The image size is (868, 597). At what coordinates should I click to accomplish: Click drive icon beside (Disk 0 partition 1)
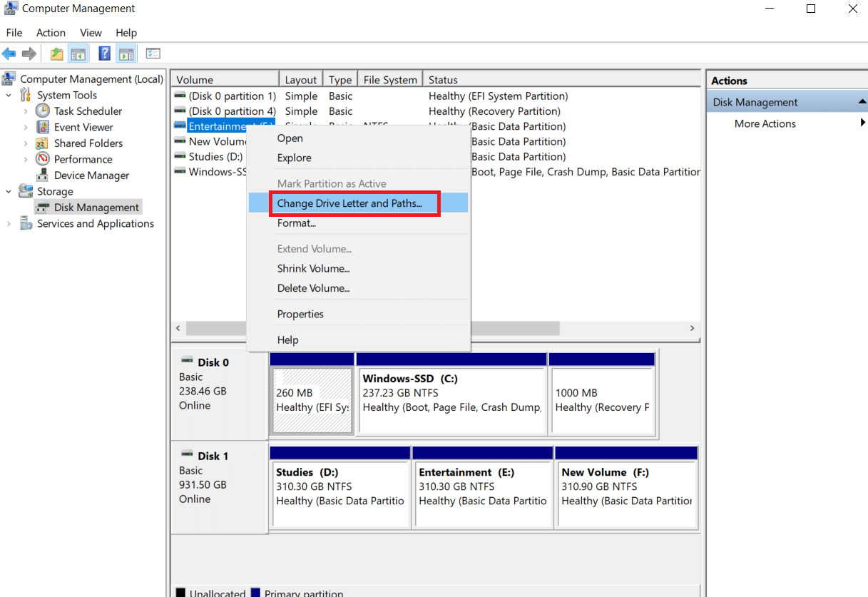[x=180, y=96]
